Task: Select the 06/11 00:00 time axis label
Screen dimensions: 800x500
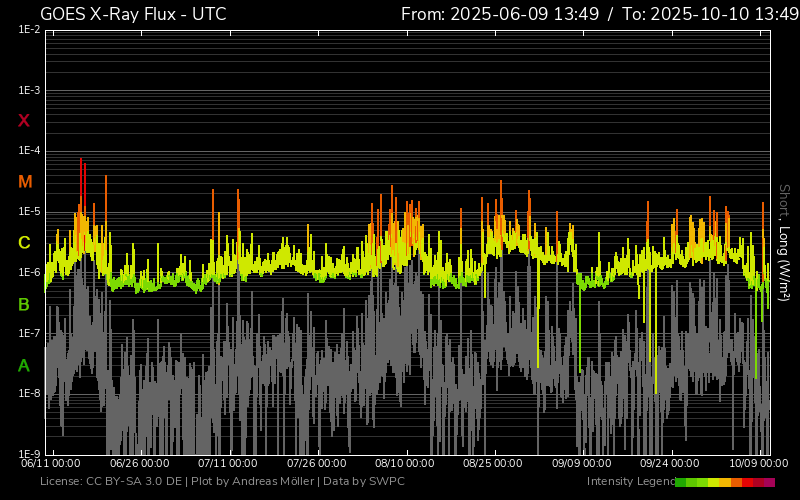Action: pyautogui.click(x=51, y=464)
